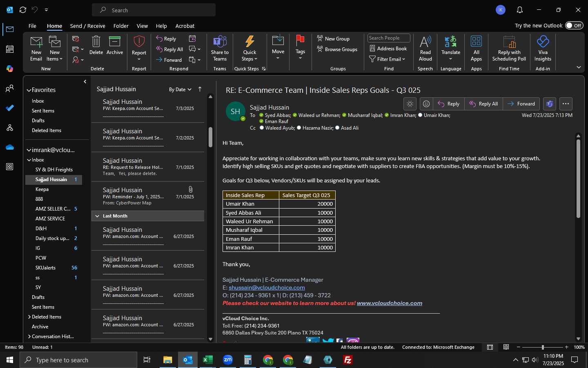The image size is (588, 368).
Task: Click Reply All in message header
Action: 484,104
